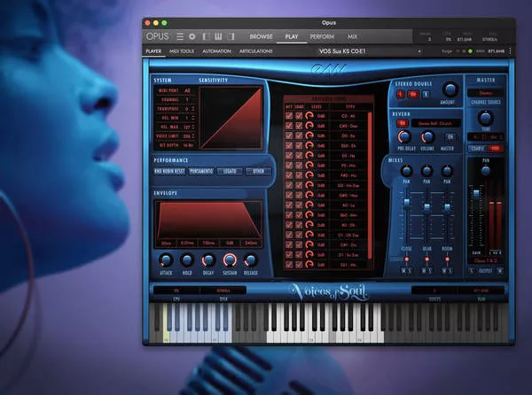The height and width of the screenshot is (395, 532).
Task: Open the Automation sub-tab
Action: (216, 51)
